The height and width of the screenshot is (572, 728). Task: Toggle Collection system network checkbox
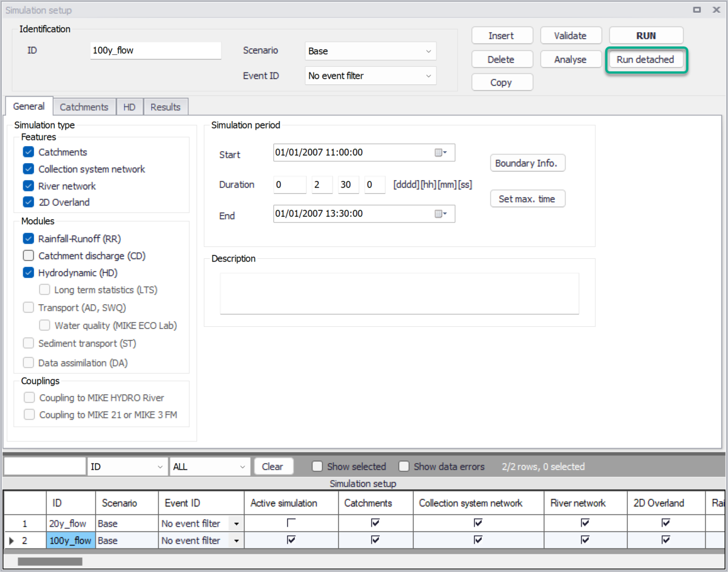click(28, 169)
